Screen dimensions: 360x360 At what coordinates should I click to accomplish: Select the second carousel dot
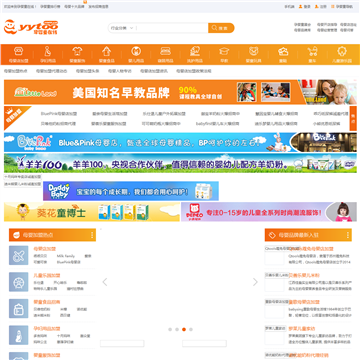177,329
